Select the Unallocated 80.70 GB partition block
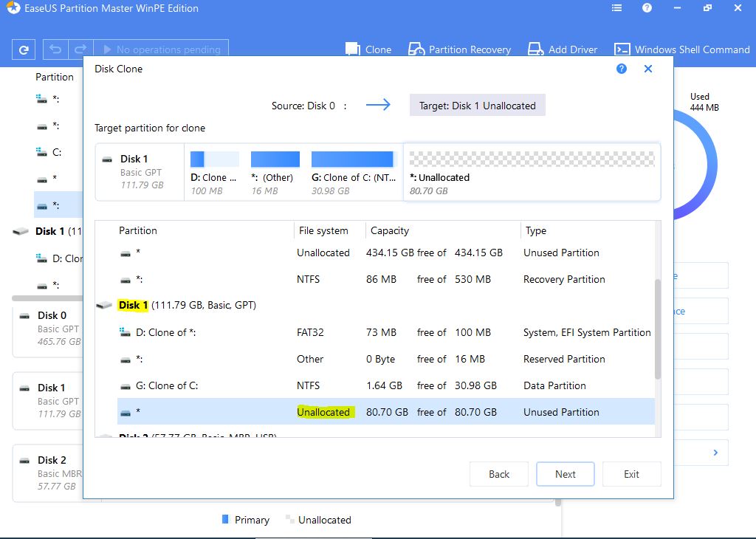 [532, 172]
